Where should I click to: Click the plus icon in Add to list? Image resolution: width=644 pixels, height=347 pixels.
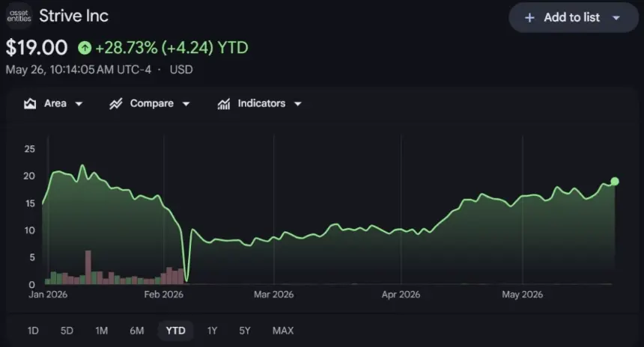(529, 18)
